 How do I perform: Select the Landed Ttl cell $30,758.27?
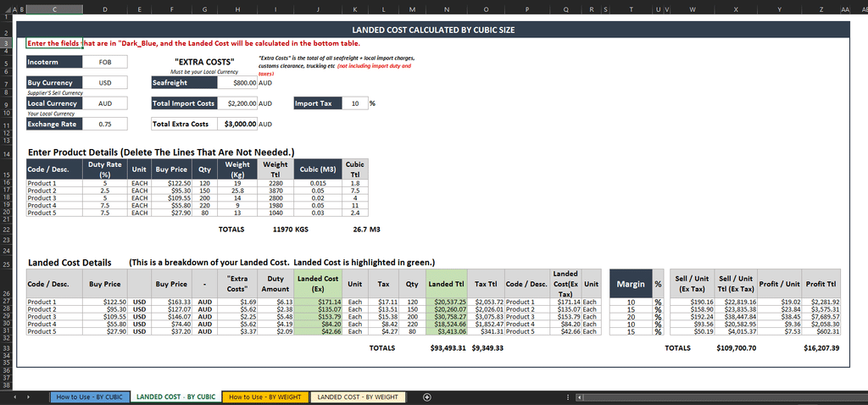click(x=447, y=317)
